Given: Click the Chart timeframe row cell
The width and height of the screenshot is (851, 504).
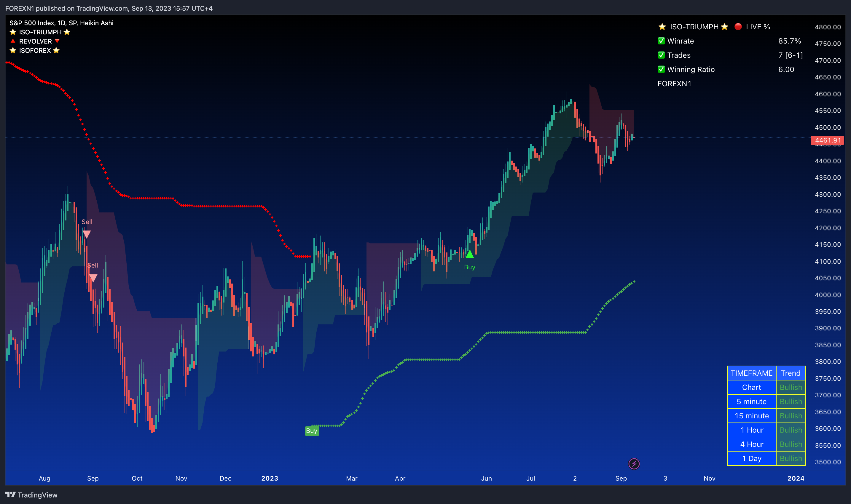Looking at the screenshot, I should point(751,387).
